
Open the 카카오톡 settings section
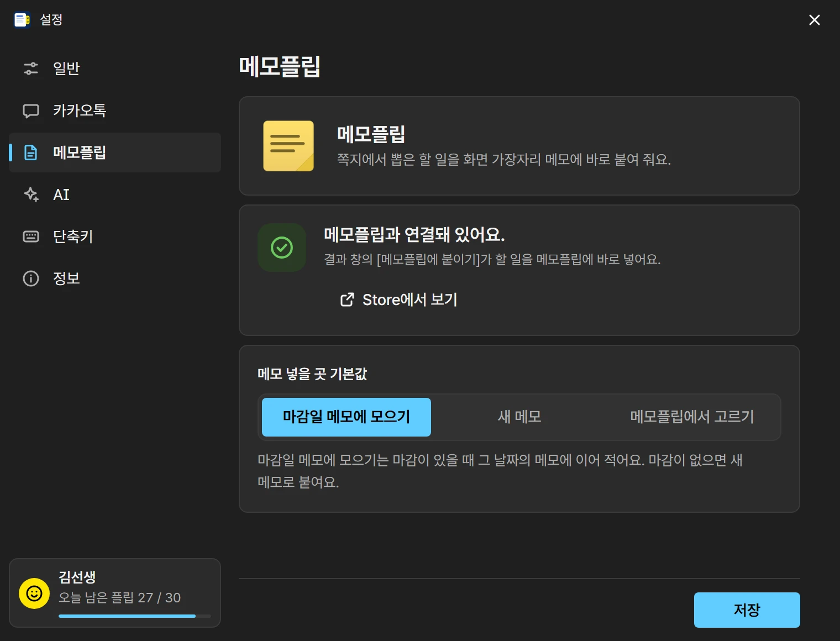pos(115,111)
